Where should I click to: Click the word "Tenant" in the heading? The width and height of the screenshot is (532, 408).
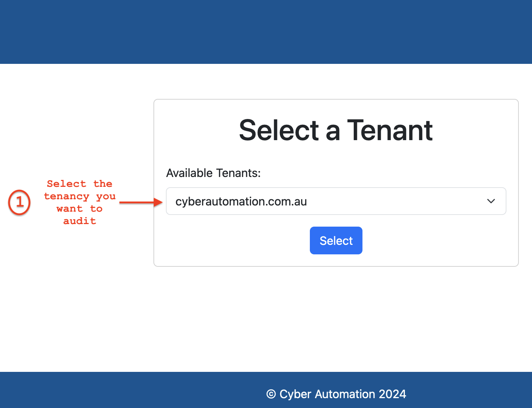pos(390,130)
